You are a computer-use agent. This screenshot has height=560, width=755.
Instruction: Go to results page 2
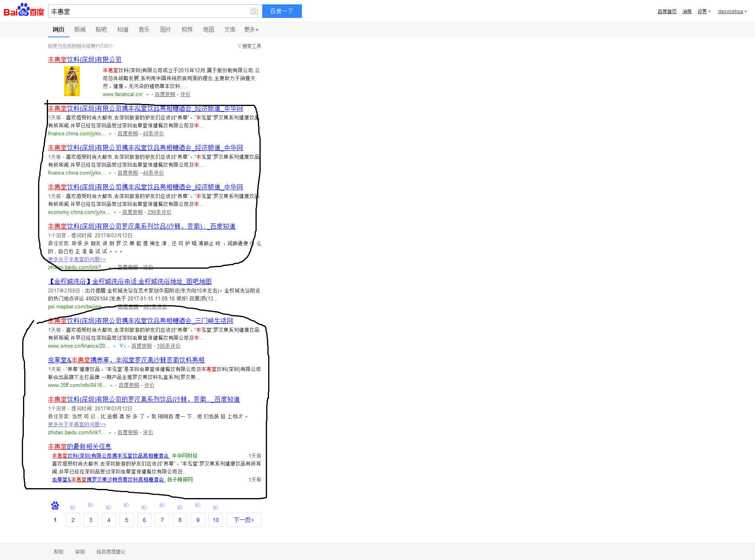(x=73, y=520)
